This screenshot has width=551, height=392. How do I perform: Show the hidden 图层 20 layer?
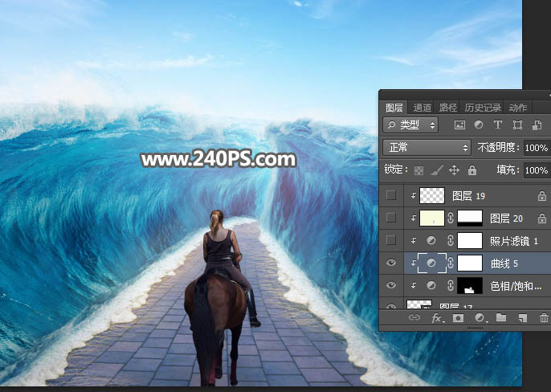[x=390, y=218]
